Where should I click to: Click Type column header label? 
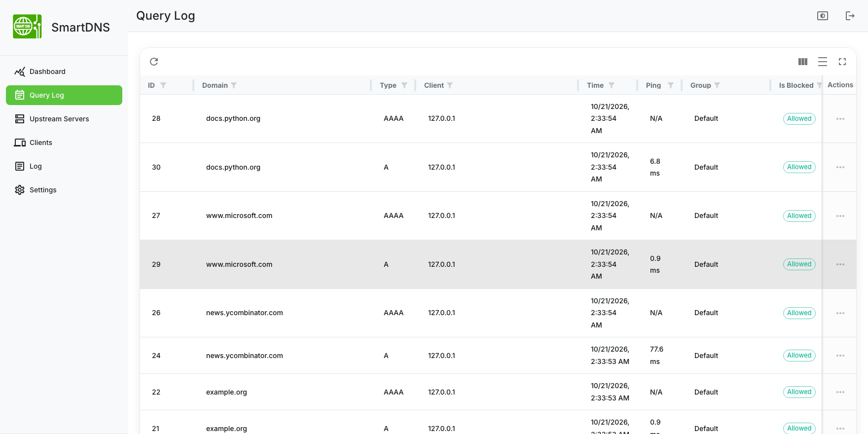388,85
